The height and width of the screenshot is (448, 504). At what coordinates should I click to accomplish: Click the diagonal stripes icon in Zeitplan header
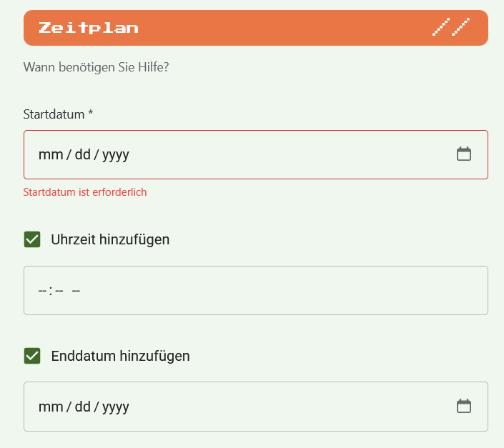[451, 28]
